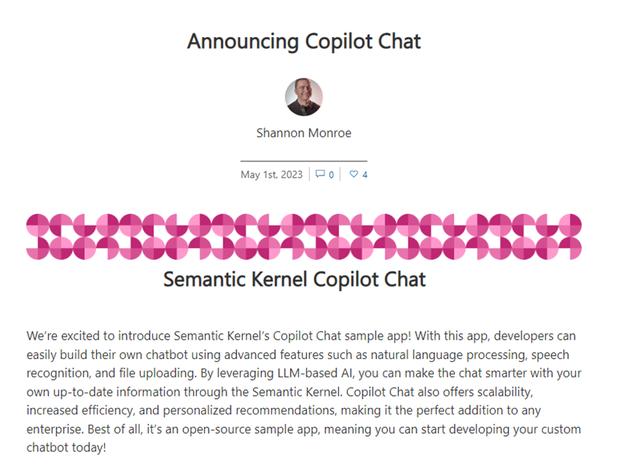Click the pink patterned banner image
The width and height of the screenshot is (640, 467).
coord(304,235)
